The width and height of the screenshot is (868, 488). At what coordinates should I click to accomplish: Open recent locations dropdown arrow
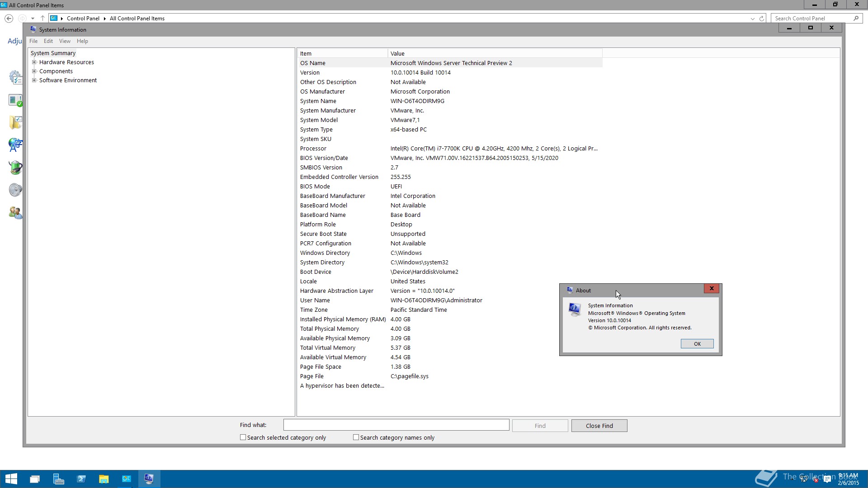pos(33,19)
